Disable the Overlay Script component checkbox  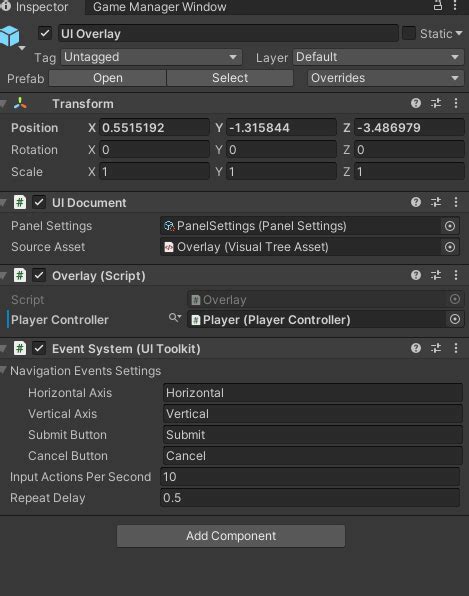coord(39,275)
